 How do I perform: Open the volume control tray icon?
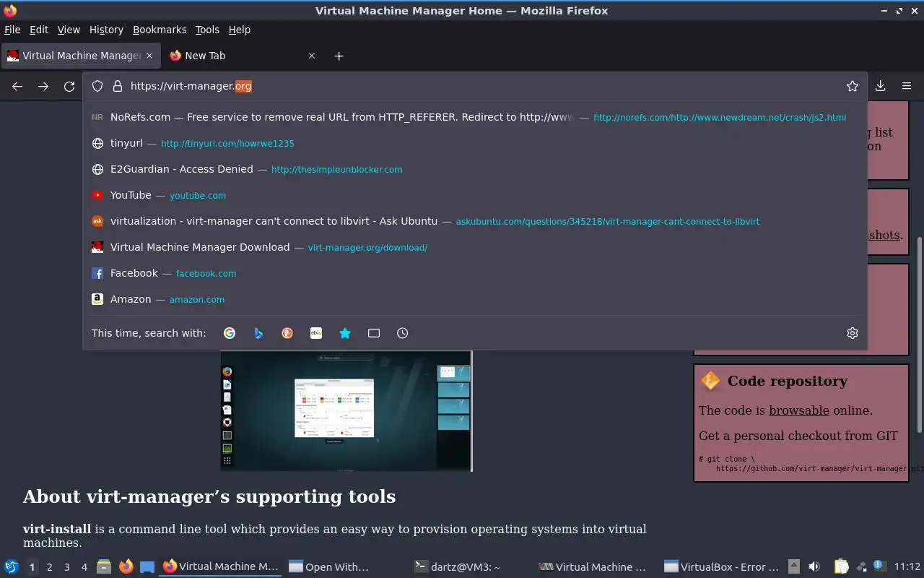pyautogui.click(x=814, y=566)
